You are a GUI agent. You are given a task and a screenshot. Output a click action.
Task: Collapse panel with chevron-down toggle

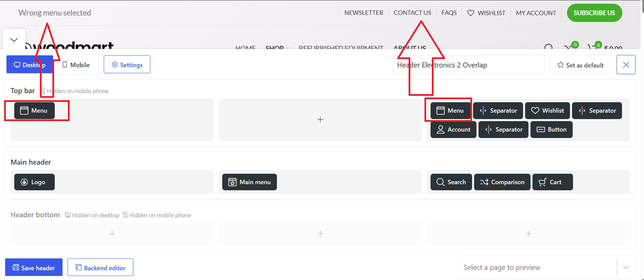(14, 40)
